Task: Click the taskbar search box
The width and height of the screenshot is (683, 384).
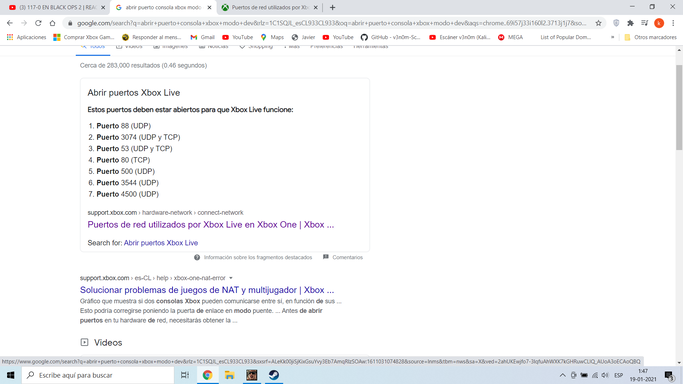Action: tap(98, 375)
